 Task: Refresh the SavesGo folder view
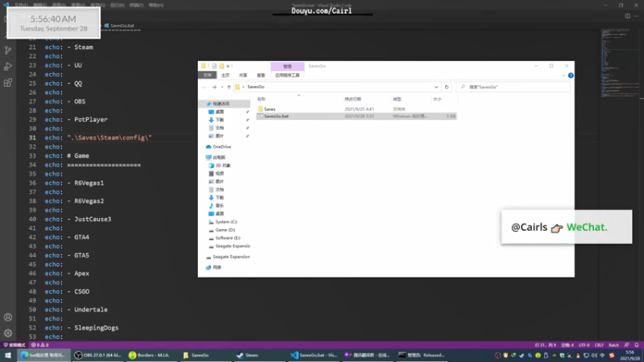pyautogui.click(x=447, y=87)
